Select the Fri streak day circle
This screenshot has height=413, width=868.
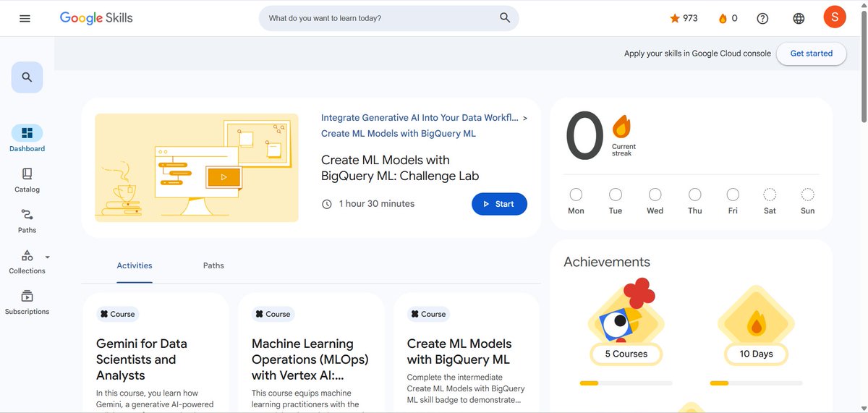point(733,195)
